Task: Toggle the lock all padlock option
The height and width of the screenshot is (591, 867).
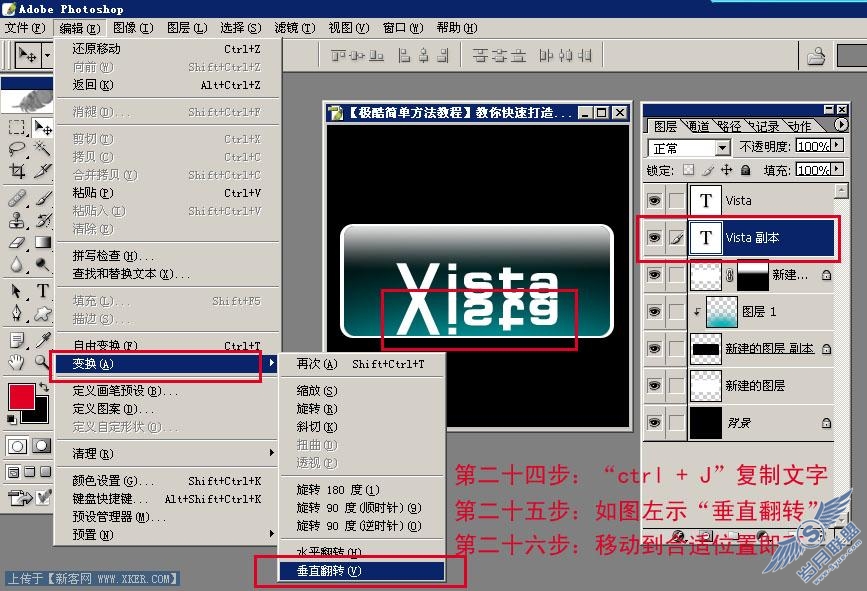Action: pos(746,170)
